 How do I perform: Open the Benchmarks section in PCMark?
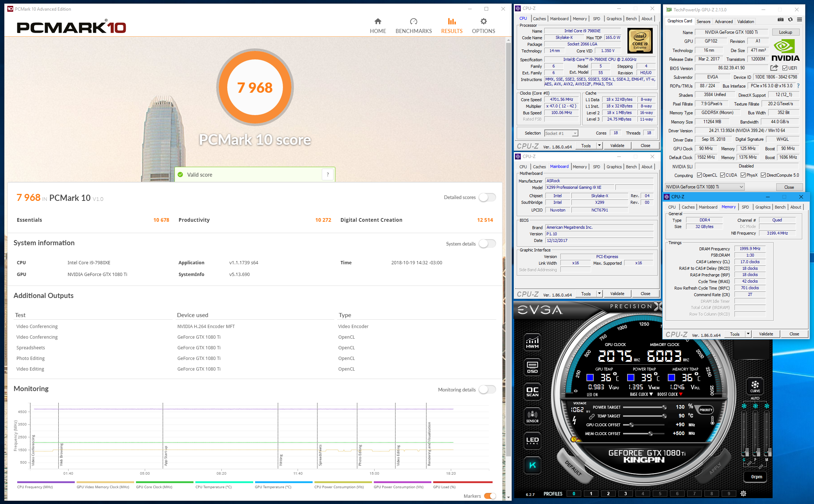413,26
